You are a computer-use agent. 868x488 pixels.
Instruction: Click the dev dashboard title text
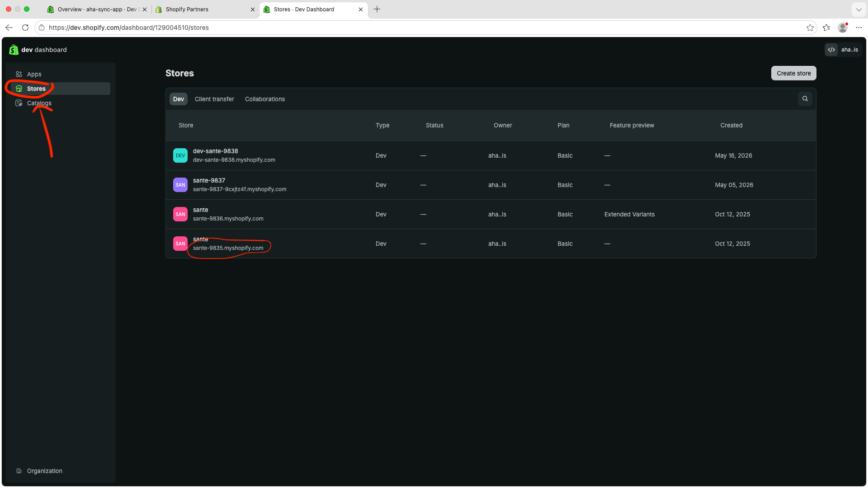click(x=44, y=50)
